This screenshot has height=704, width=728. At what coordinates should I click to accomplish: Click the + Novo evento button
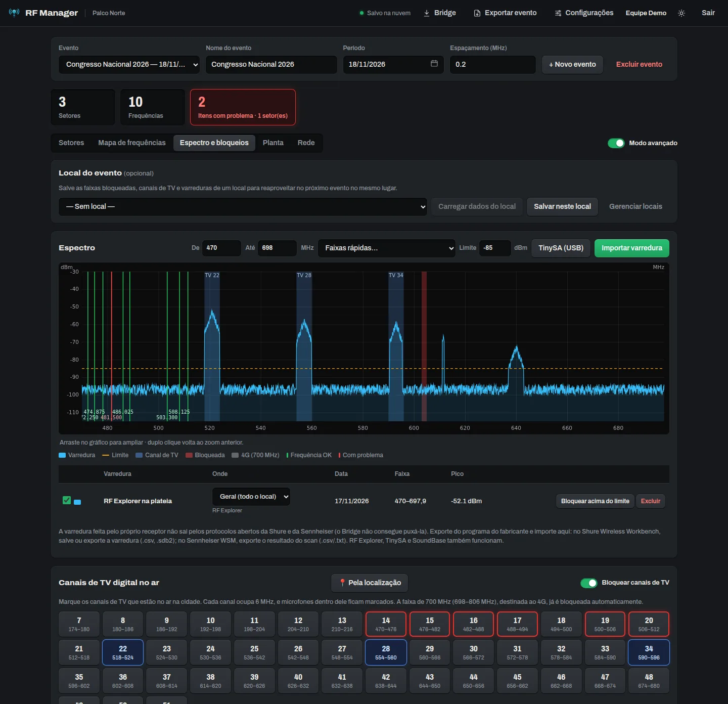[572, 65]
